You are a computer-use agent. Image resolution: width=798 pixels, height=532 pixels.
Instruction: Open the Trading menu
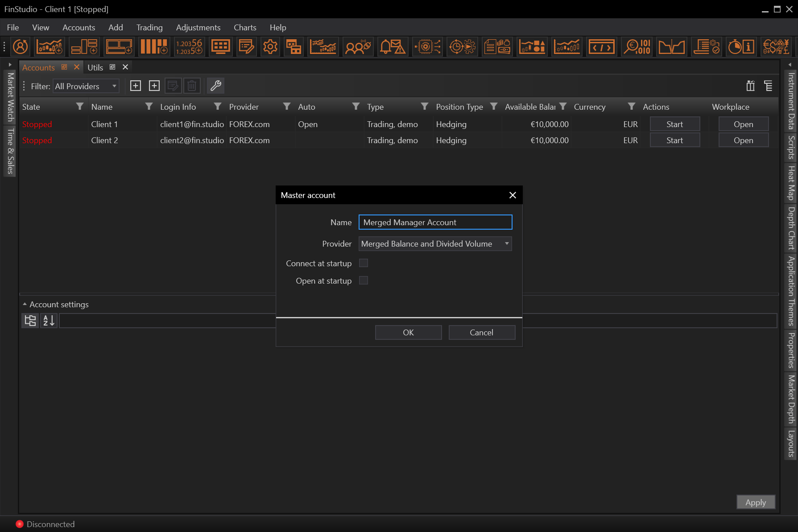click(149, 28)
